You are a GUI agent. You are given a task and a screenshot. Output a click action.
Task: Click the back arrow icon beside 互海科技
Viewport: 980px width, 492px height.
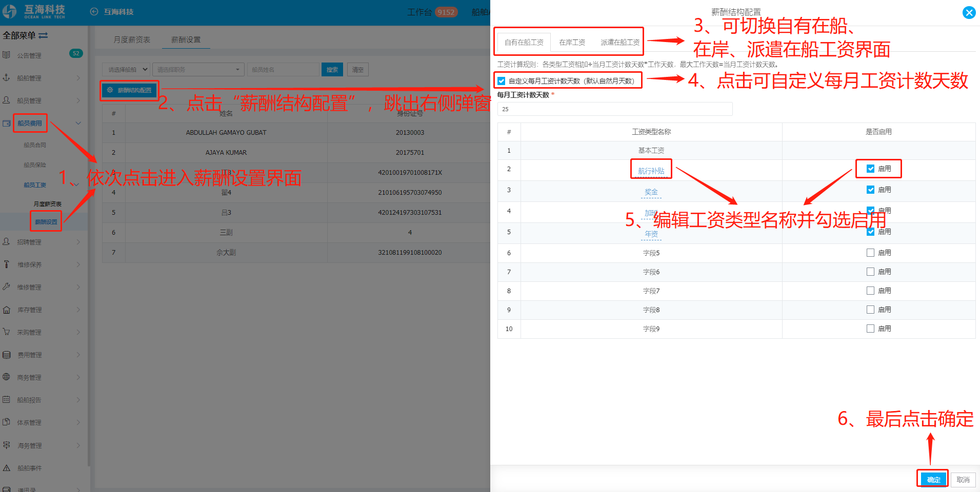click(94, 12)
